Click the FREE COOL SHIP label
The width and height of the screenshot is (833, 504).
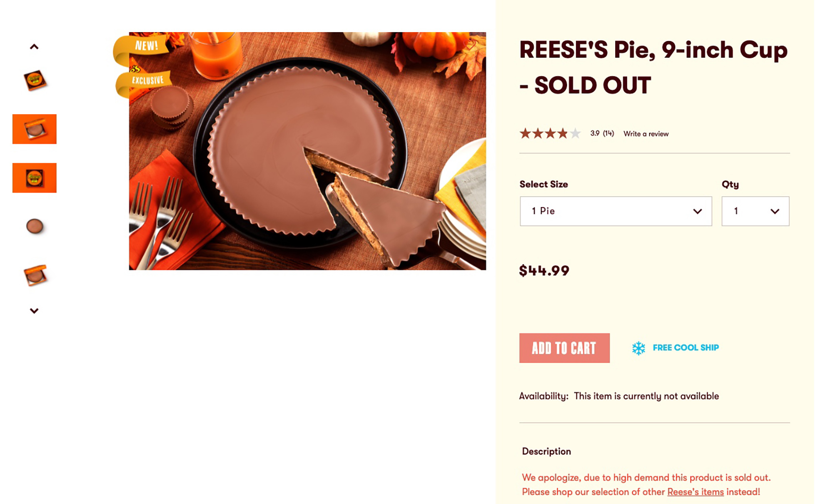pyautogui.click(x=686, y=347)
